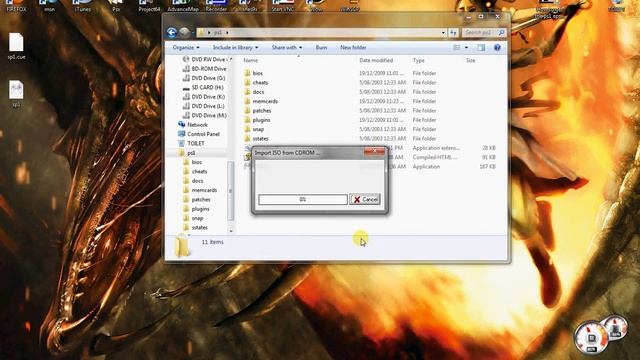Image resolution: width=640 pixels, height=360 pixels.
Task: Open the iTunes desktop shortcut
Action: [82, 5]
